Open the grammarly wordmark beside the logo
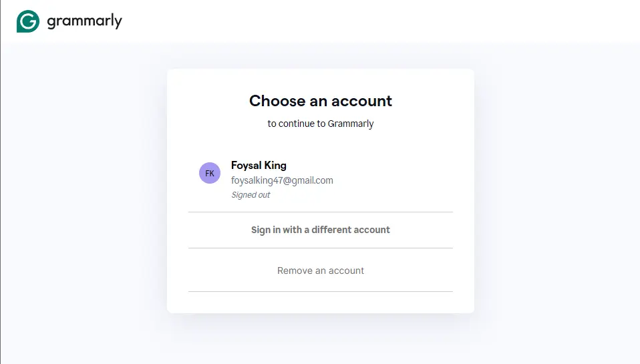 tap(84, 21)
